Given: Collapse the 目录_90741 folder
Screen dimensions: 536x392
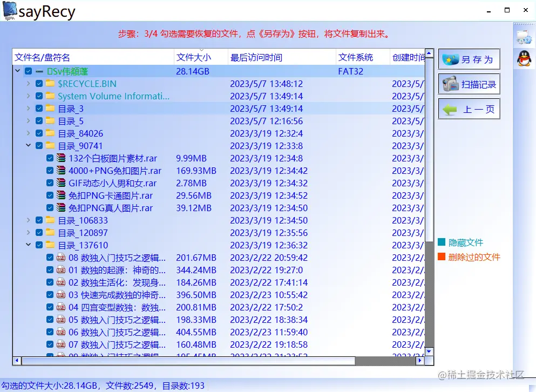Looking at the screenshot, I should click(x=29, y=145).
